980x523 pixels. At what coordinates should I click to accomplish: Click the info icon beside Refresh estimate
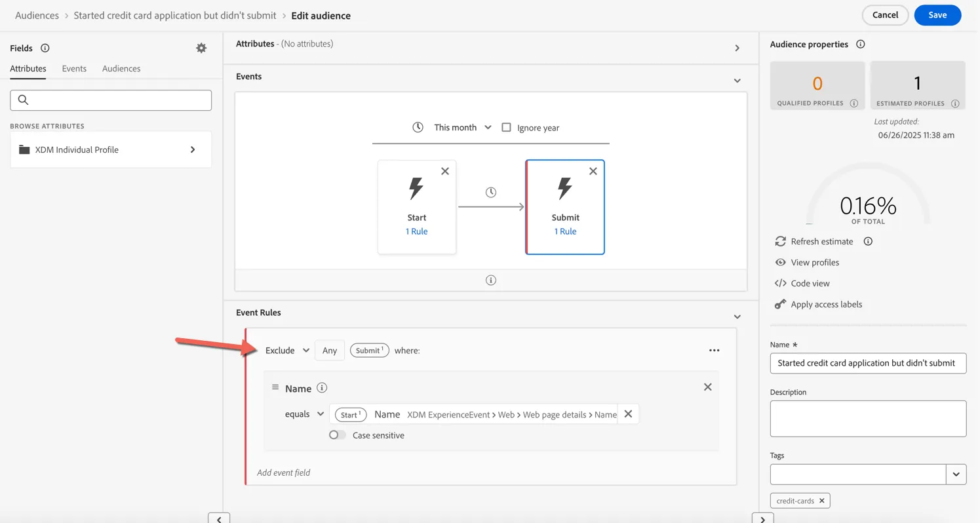868,241
